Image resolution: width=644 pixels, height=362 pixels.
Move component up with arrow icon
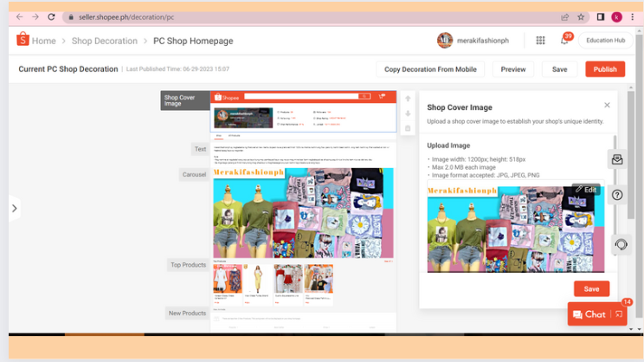tap(408, 99)
